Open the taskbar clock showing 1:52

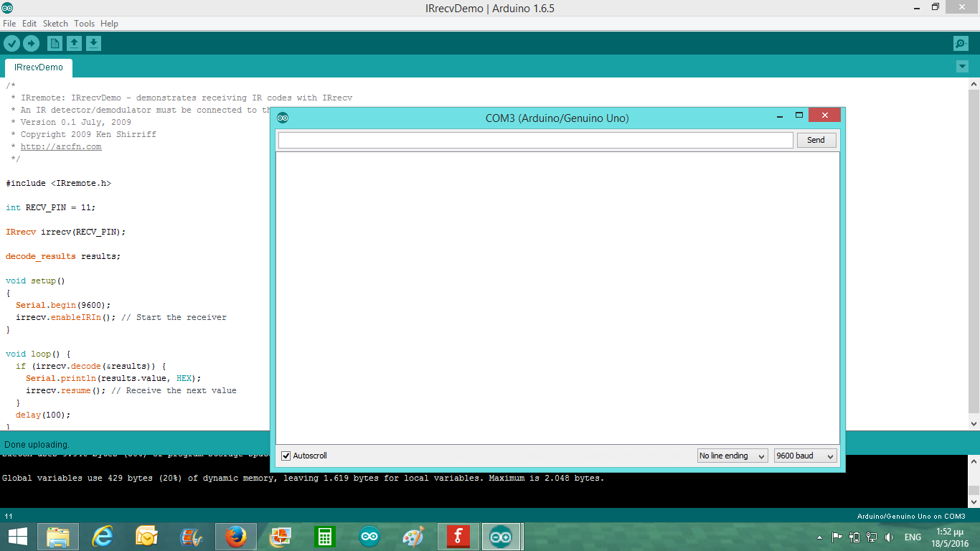point(948,537)
